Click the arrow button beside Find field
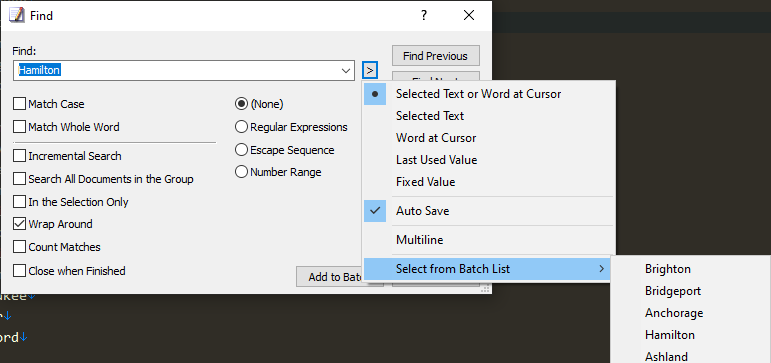This screenshot has width=771, height=363. click(370, 70)
